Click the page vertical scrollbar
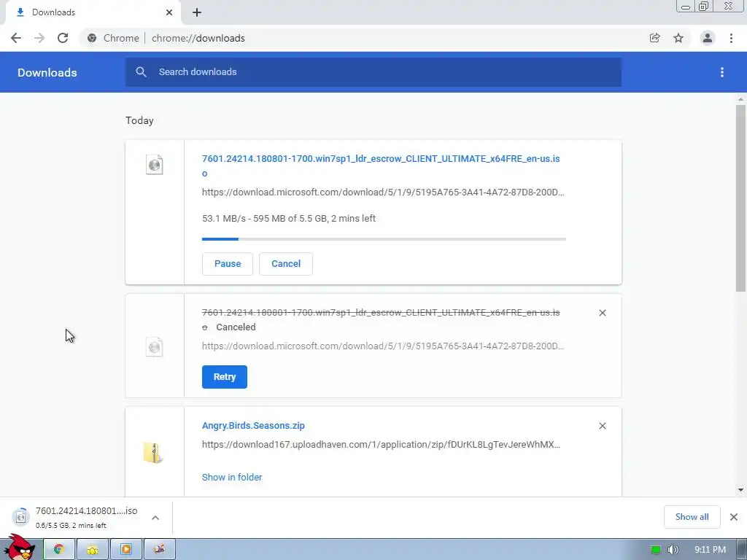 [740, 198]
